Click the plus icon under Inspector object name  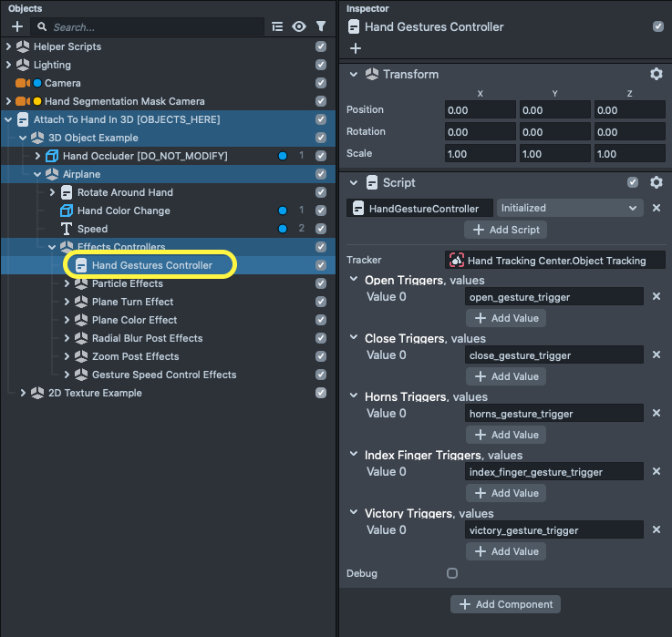(x=356, y=48)
